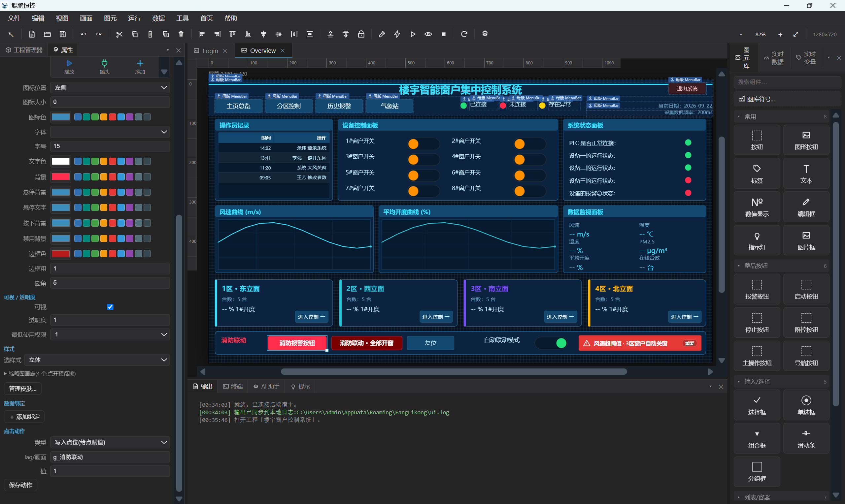Preview the screen with the eye icon
This screenshot has height=504, width=845.
click(x=428, y=34)
